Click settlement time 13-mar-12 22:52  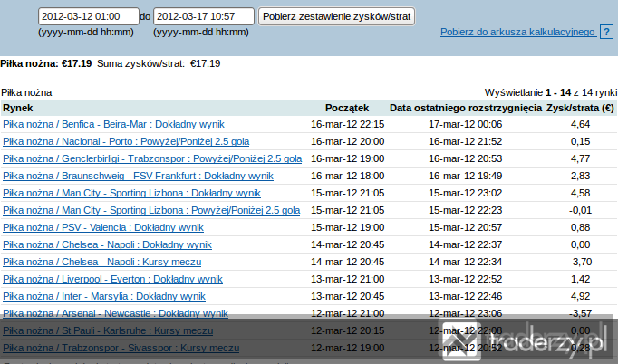coord(466,279)
